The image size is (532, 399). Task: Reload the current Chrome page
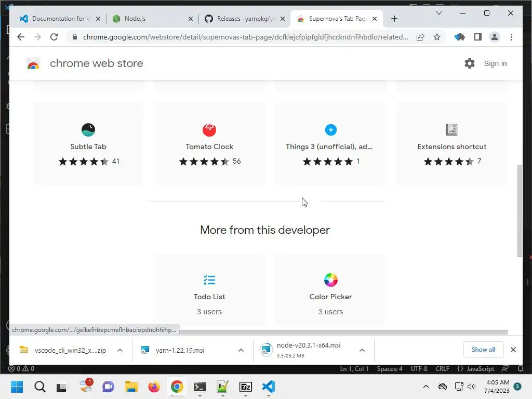coord(54,37)
